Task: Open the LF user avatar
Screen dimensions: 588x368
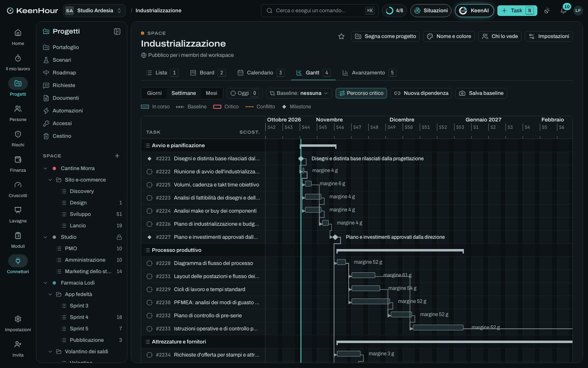Action: (x=578, y=11)
